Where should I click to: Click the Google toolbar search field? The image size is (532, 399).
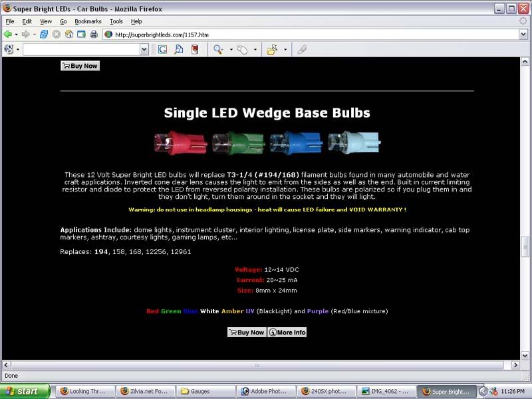point(81,49)
